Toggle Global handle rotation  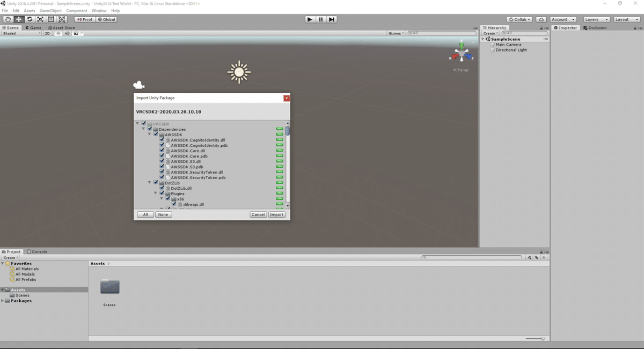point(106,19)
